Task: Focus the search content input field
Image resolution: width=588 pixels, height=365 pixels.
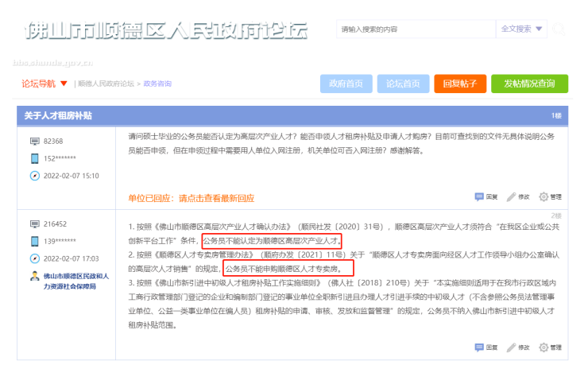Action: (x=416, y=29)
